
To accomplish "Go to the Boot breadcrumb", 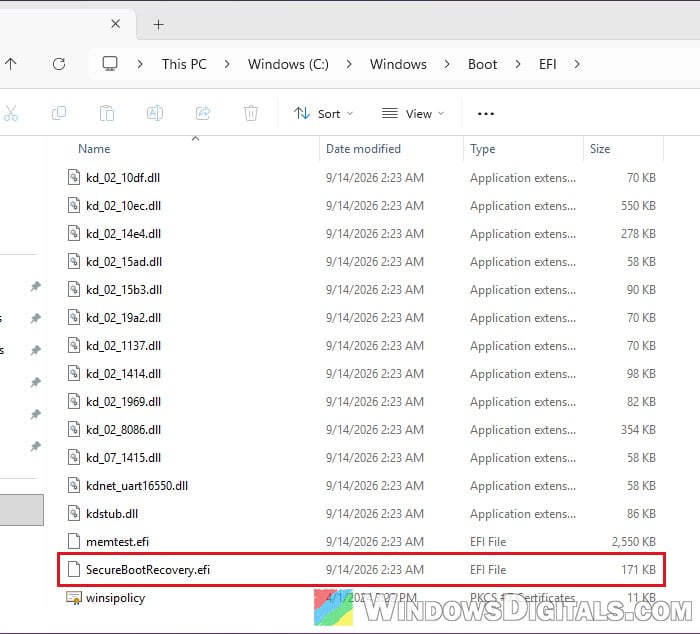I will click(483, 64).
